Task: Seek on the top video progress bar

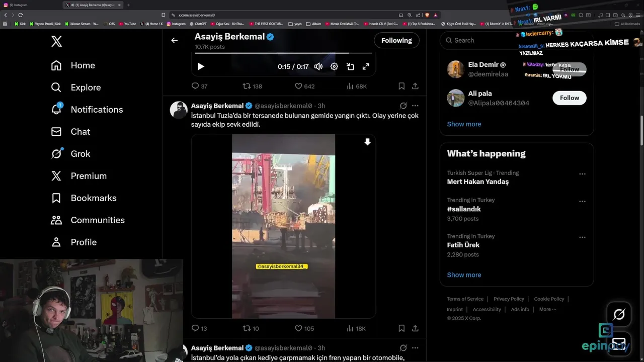Action: 283,53
